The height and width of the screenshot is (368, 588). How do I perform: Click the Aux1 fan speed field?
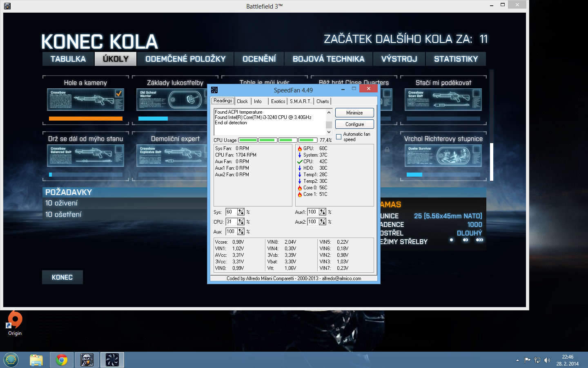[313, 212]
